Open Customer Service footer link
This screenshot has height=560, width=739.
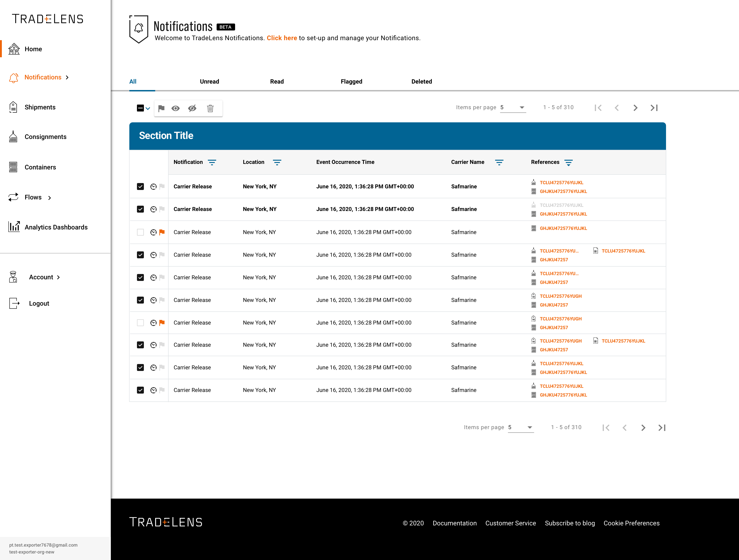(x=510, y=523)
